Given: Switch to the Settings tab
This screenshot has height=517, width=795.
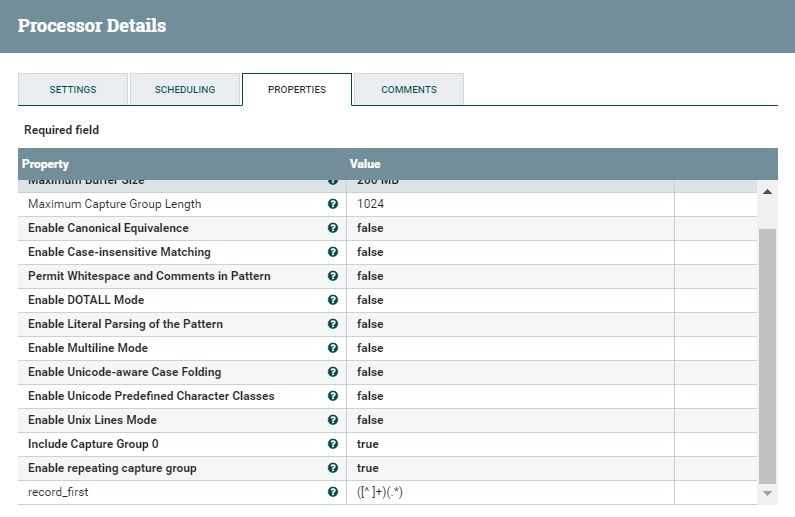Looking at the screenshot, I should [73, 89].
